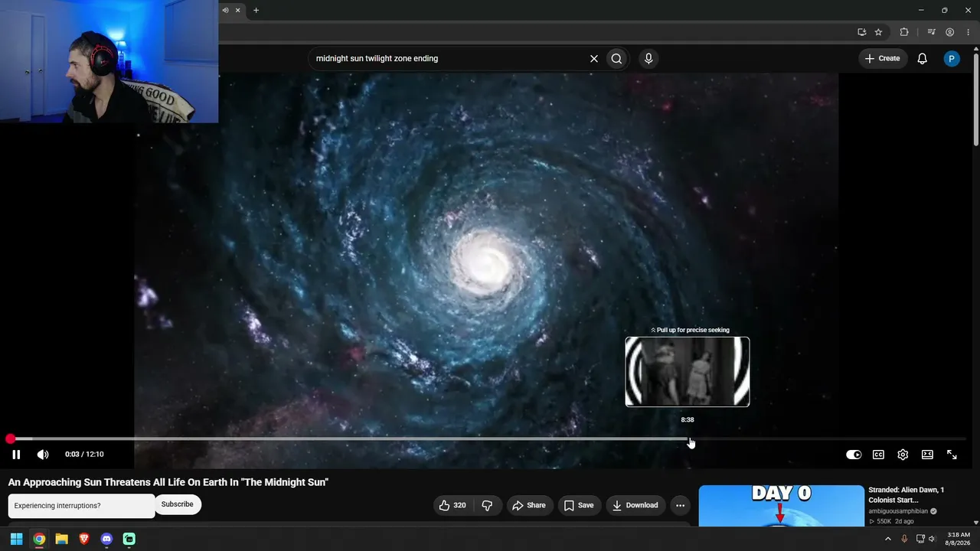Screen dimensions: 980x551
Task: Open the Chrome profile icon
Action: (949, 32)
